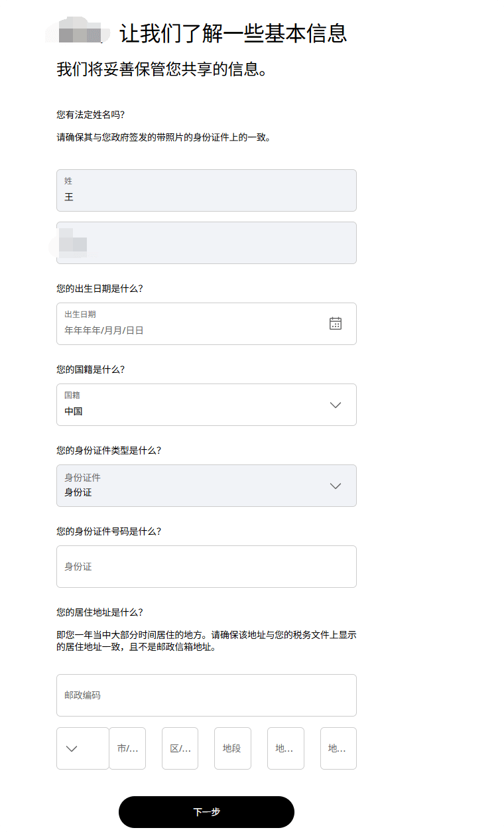Click the grayed-out given name field
The width and height of the screenshot is (504, 832).
click(x=206, y=243)
